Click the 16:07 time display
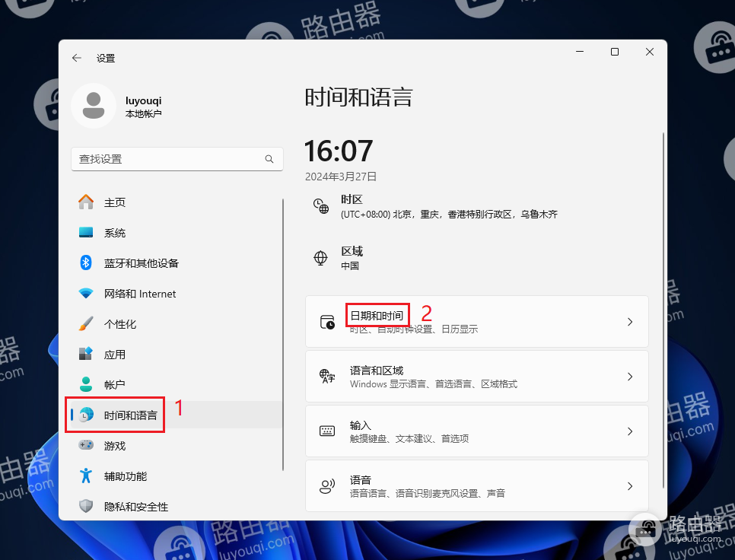This screenshot has height=560, width=735. (x=339, y=151)
